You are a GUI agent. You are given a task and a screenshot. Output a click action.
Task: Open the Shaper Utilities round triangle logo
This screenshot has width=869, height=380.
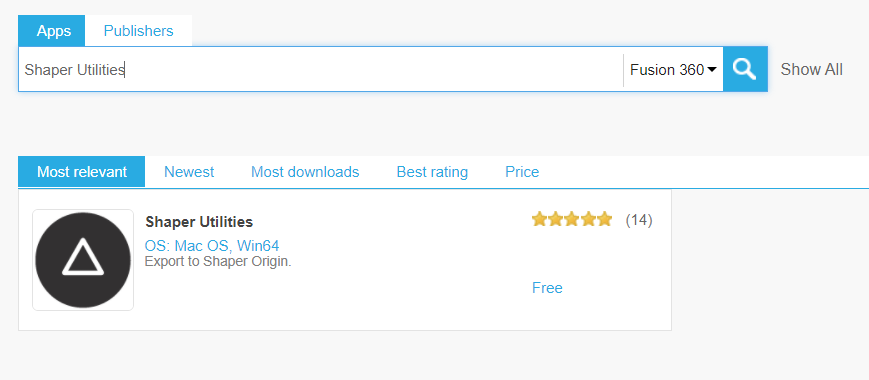[83, 260]
